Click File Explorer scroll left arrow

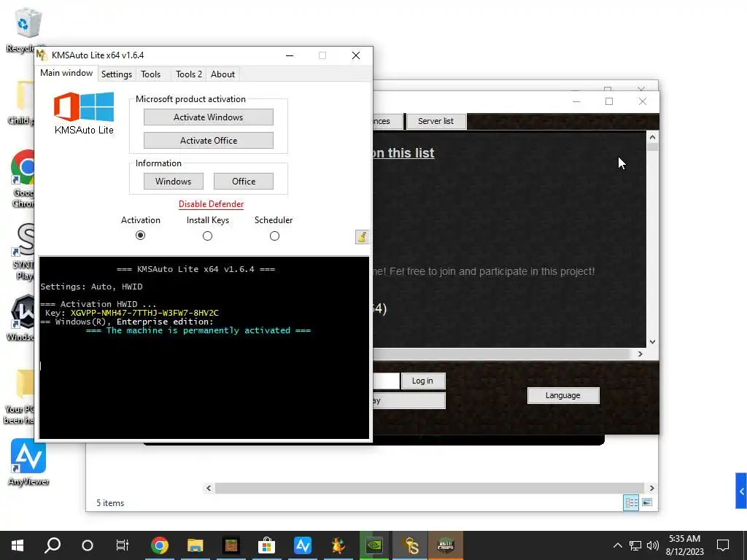tap(209, 488)
